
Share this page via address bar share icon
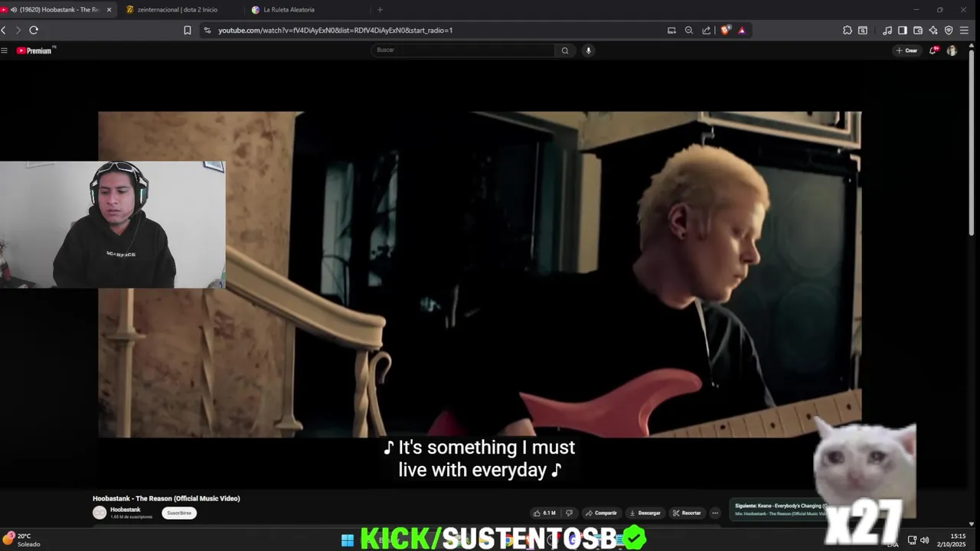point(707,30)
